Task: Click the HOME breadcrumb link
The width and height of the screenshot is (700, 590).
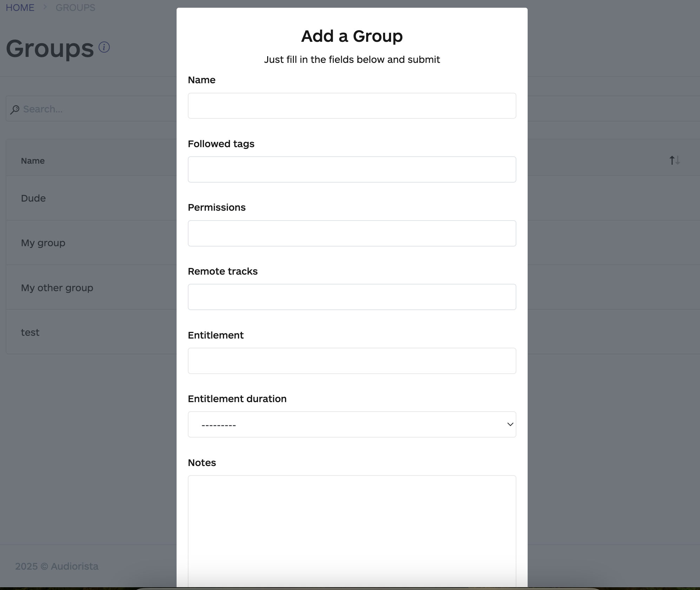Action: [20, 7]
